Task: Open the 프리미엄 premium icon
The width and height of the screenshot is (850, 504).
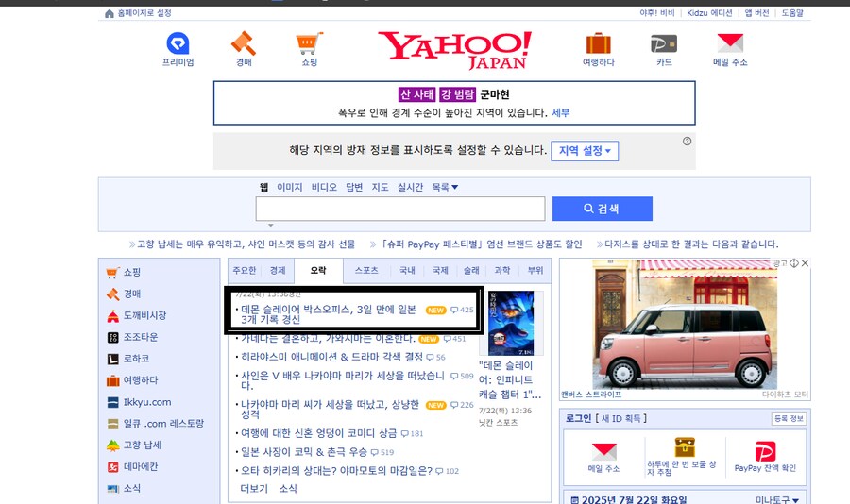Action: pos(178,43)
